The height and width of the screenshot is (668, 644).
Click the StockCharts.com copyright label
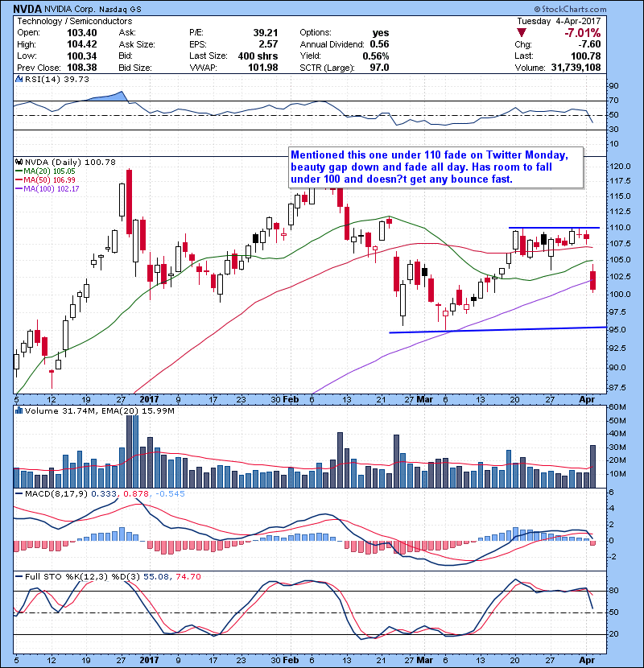pos(570,9)
